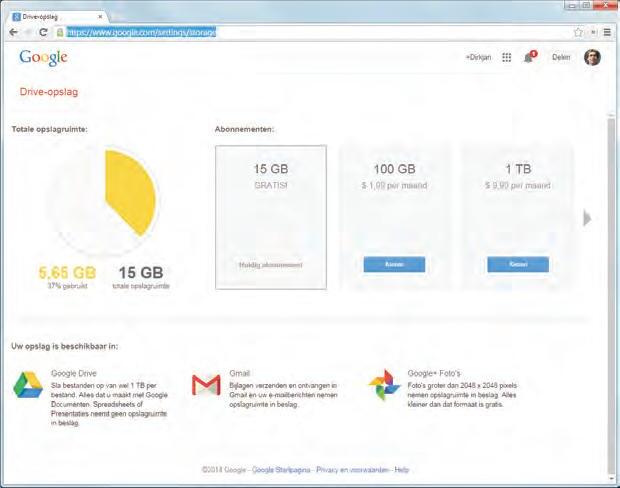Open the Google apps grid icon
Image resolution: width=620 pixels, height=488 pixels.
(507, 57)
